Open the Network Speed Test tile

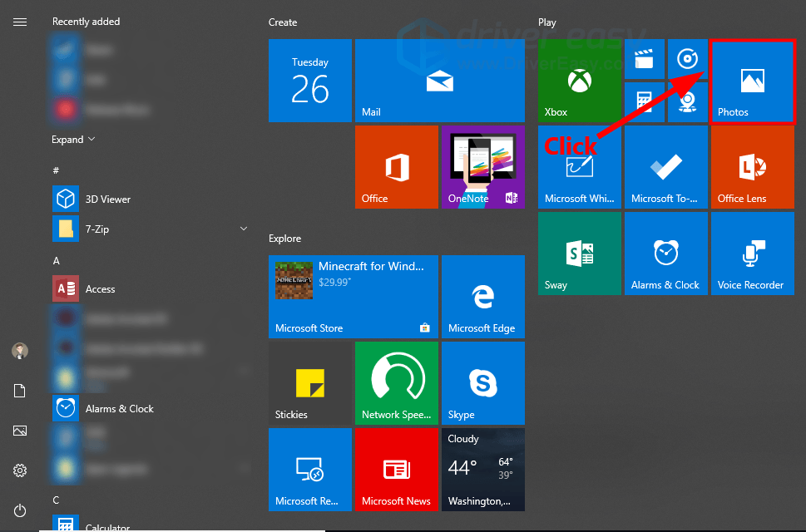tap(397, 383)
